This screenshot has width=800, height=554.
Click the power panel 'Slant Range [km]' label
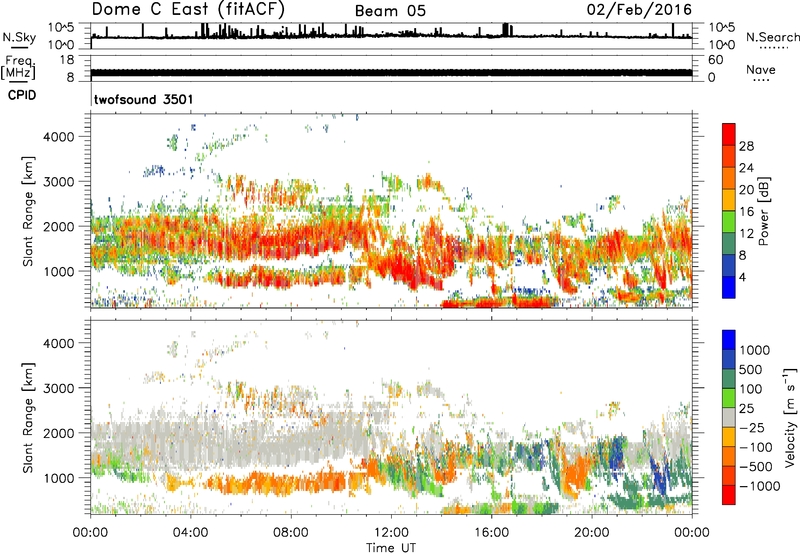click(28, 211)
